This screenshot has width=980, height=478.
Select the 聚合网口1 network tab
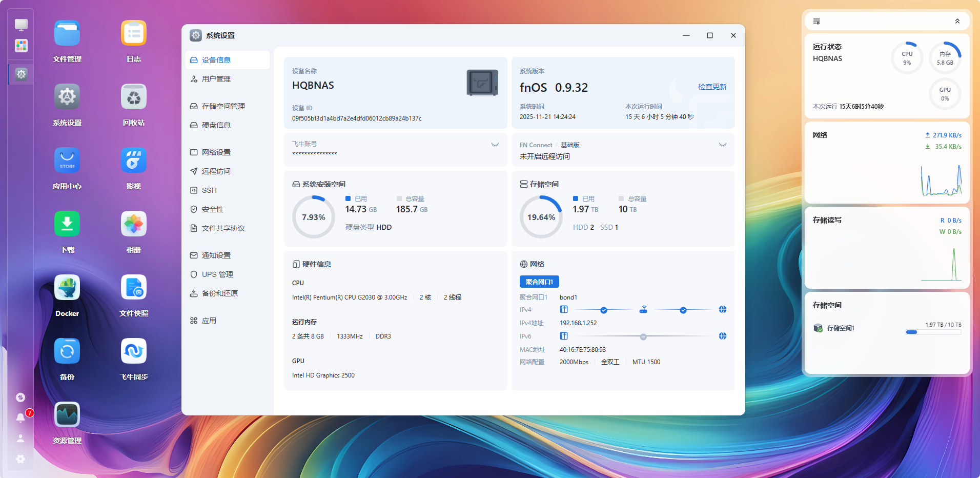point(539,282)
